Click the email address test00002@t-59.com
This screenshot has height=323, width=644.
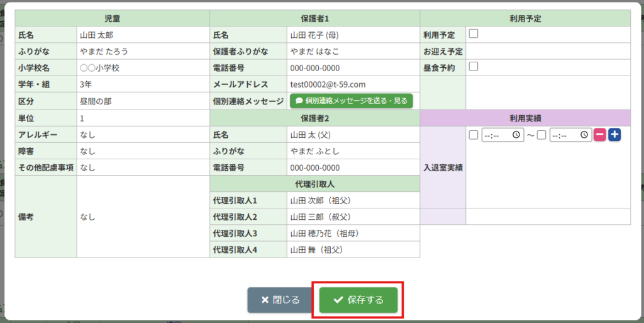point(328,84)
